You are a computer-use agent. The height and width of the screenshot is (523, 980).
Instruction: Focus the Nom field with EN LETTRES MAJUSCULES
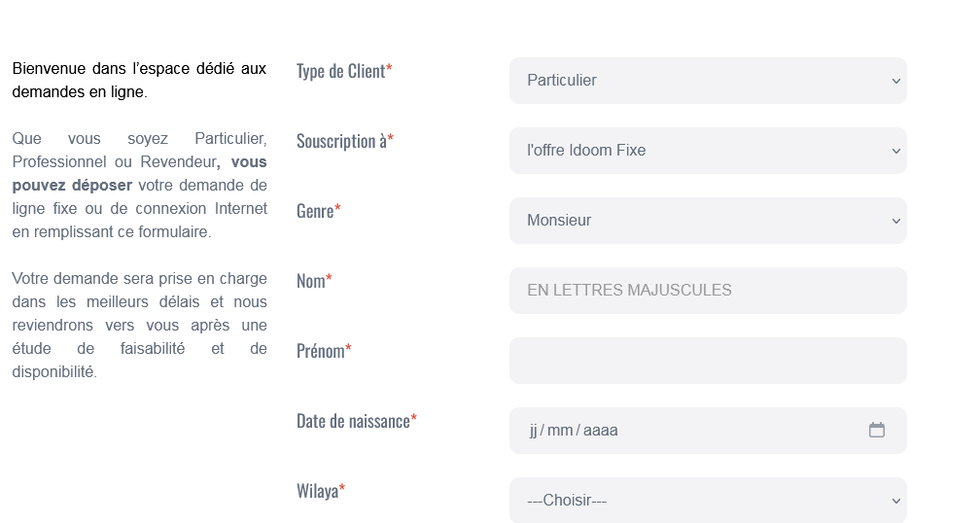click(707, 291)
